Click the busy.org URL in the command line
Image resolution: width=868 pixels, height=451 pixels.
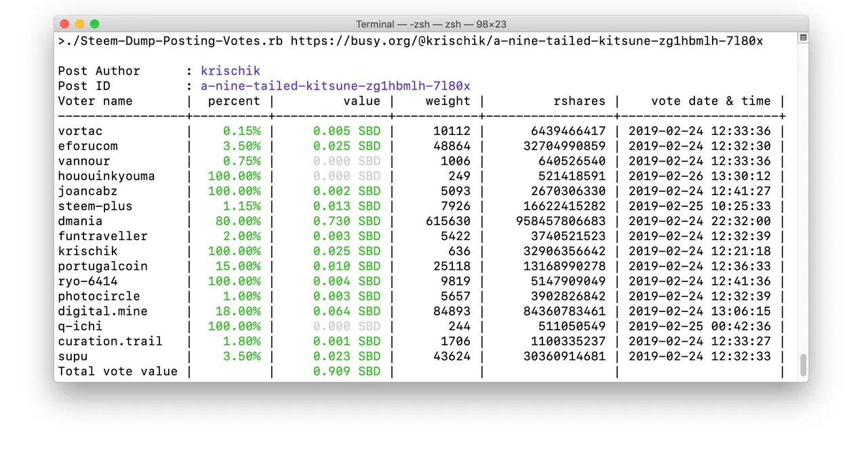[x=527, y=41]
